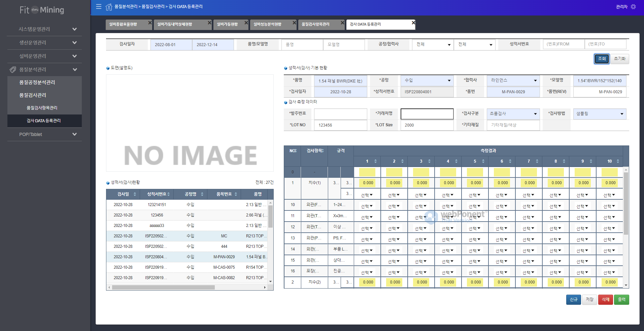Open the 협력사 dropdown showing 라인언스
The height and width of the screenshot is (331, 644).
(513, 80)
